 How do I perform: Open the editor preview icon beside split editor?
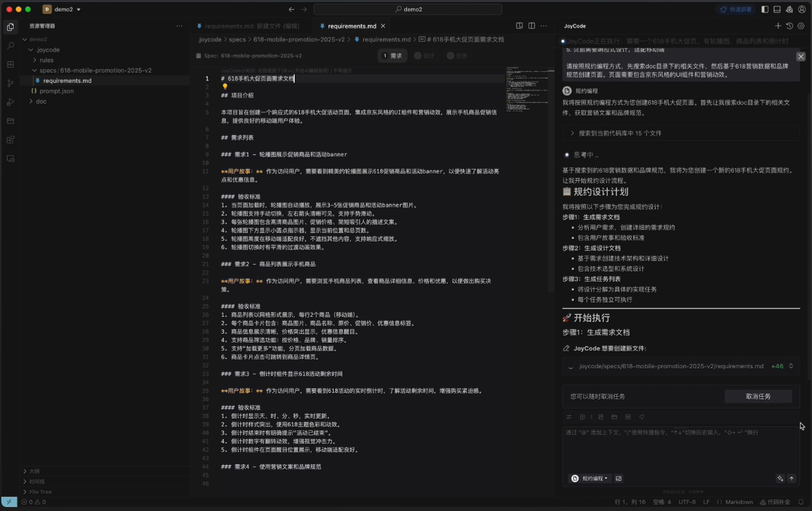pyautogui.click(x=519, y=26)
